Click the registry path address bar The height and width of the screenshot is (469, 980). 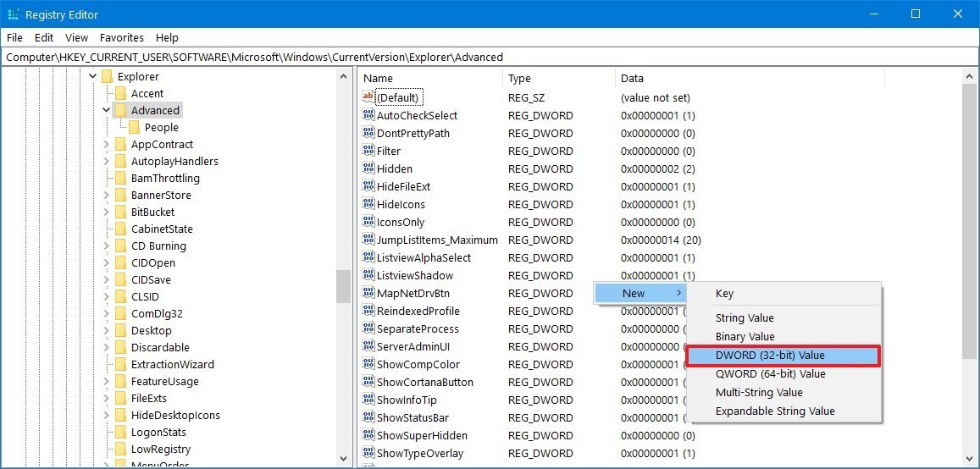(x=490, y=57)
